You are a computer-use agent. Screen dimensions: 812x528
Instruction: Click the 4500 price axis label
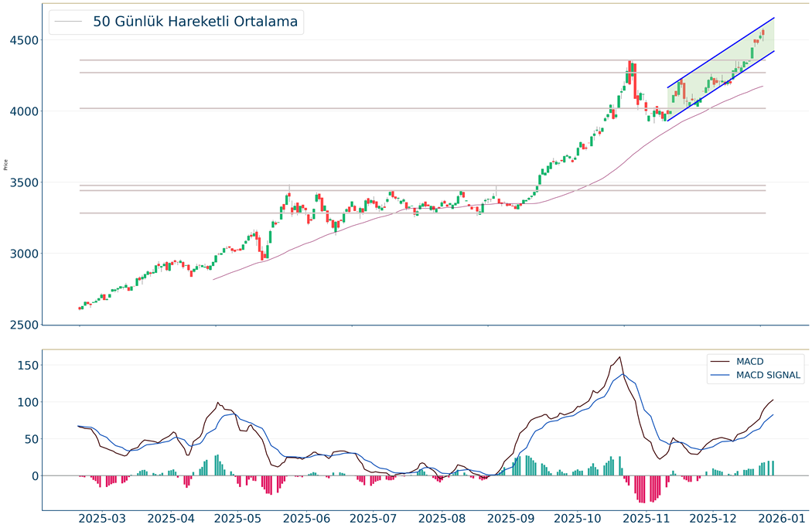tap(26, 40)
